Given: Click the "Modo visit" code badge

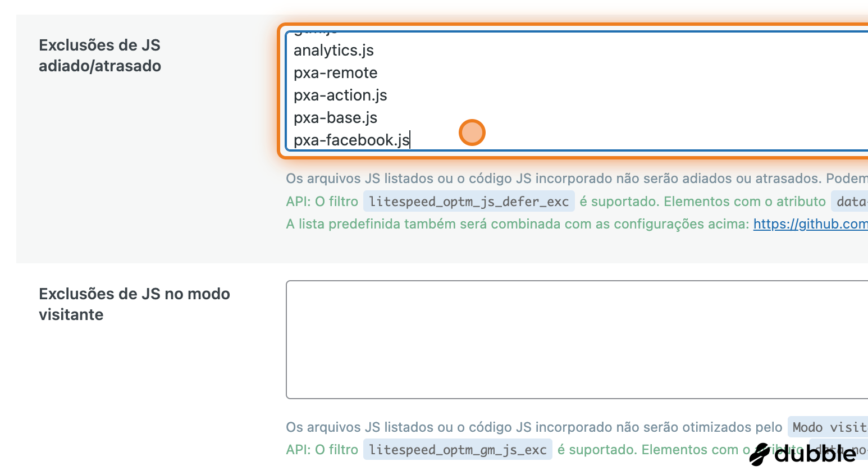Looking at the screenshot, I should coord(828,427).
